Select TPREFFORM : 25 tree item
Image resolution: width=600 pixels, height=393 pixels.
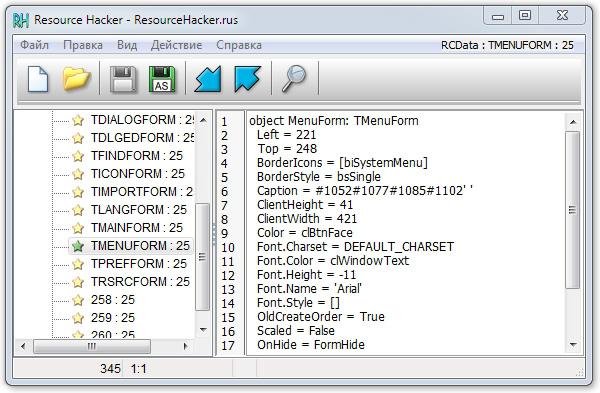(139, 264)
